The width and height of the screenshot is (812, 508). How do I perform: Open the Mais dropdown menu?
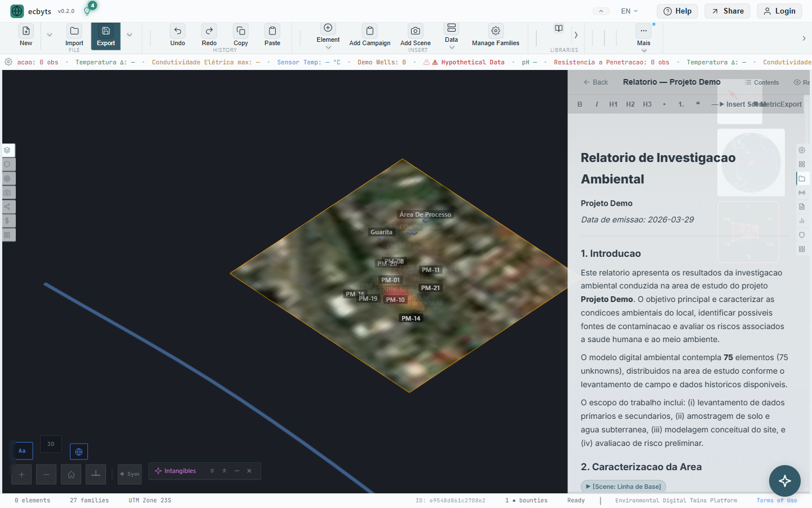(x=644, y=37)
